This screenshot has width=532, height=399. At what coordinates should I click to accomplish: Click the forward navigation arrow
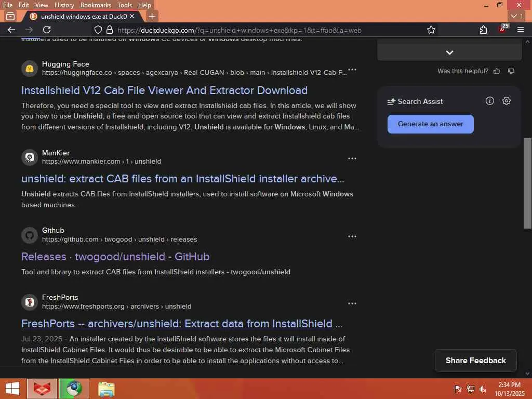click(29, 30)
